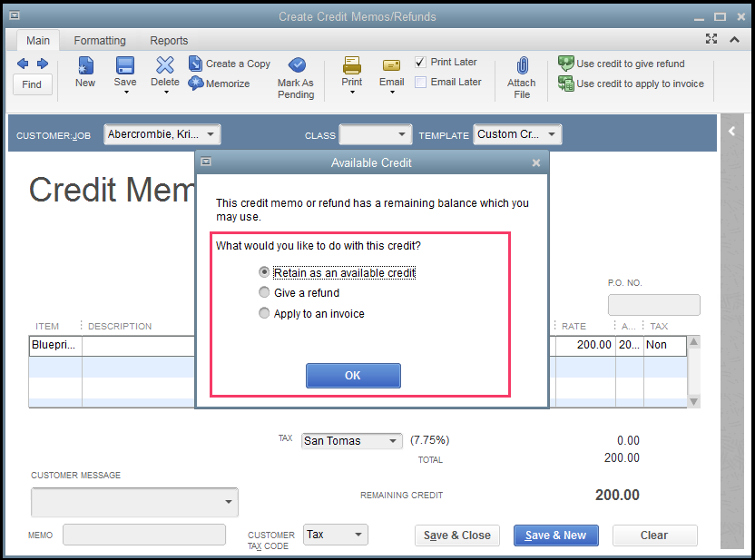The width and height of the screenshot is (755, 560).
Task: Enable Email Later checkbox
Action: [420, 83]
